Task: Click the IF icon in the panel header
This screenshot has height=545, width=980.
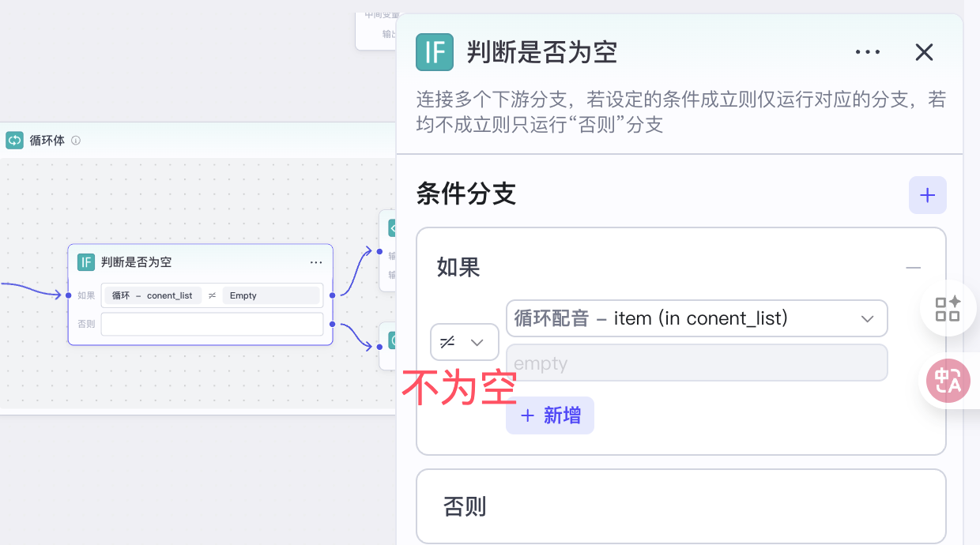Action: (x=435, y=52)
